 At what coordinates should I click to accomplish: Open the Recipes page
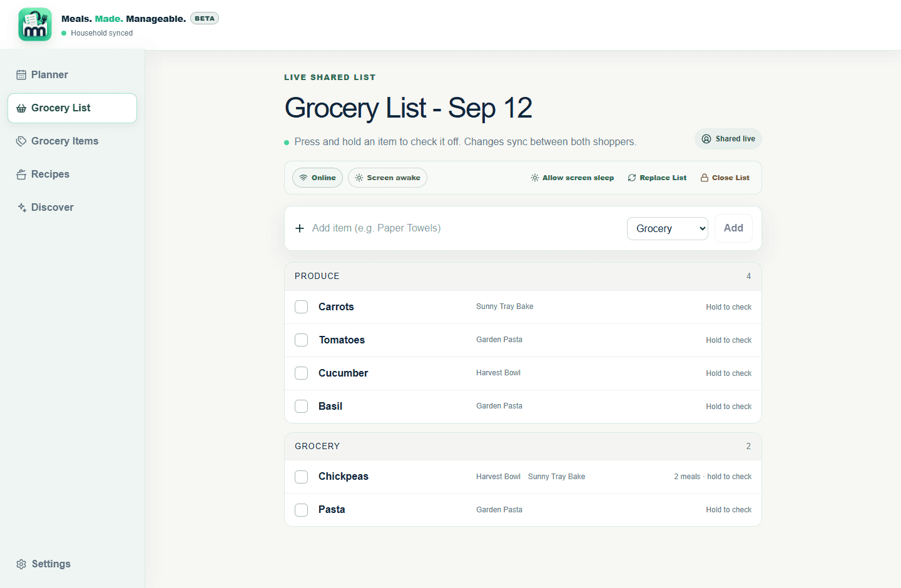click(72, 175)
